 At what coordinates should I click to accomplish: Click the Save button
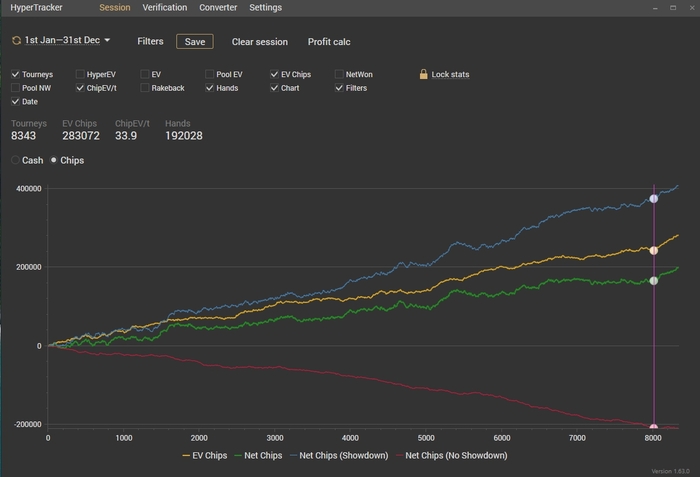tap(195, 42)
